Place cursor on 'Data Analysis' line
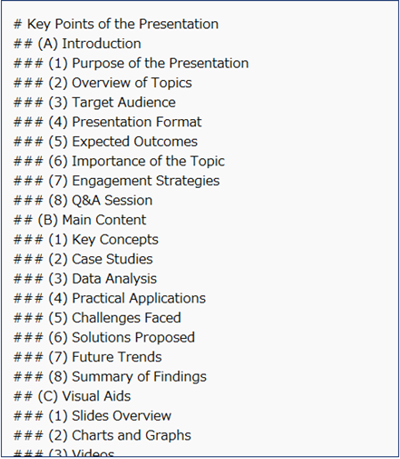400x459 pixels. click(85, 279)
